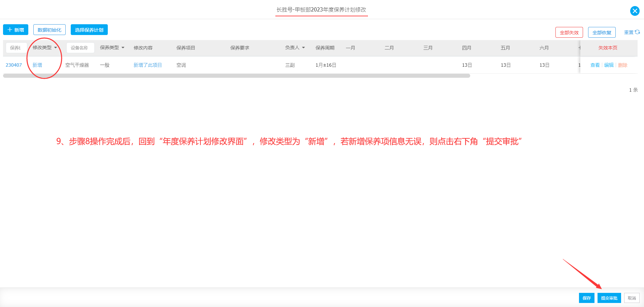The width and height of the screenshot is (644, 307).
Task: Click the 空调 maintenance item cell
Action: click(181, 65)
